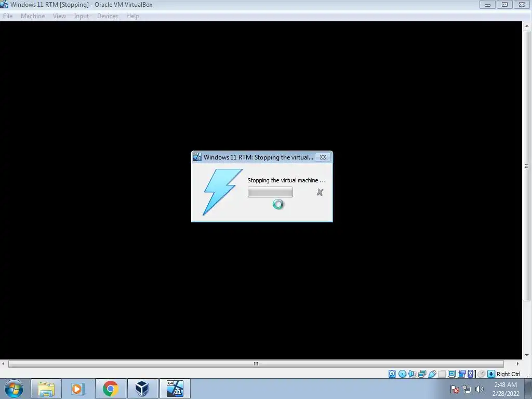Open the View menu

59,16
